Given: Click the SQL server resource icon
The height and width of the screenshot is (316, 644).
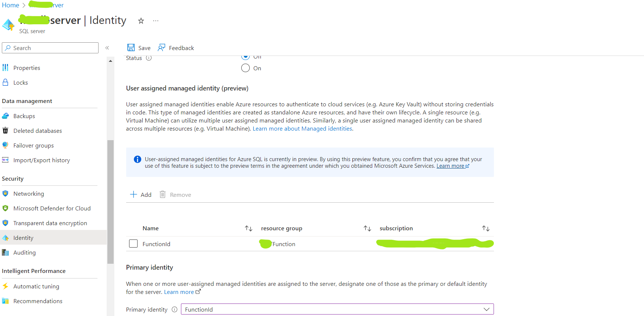Looking at the screenshot, I should coord(8,25).
